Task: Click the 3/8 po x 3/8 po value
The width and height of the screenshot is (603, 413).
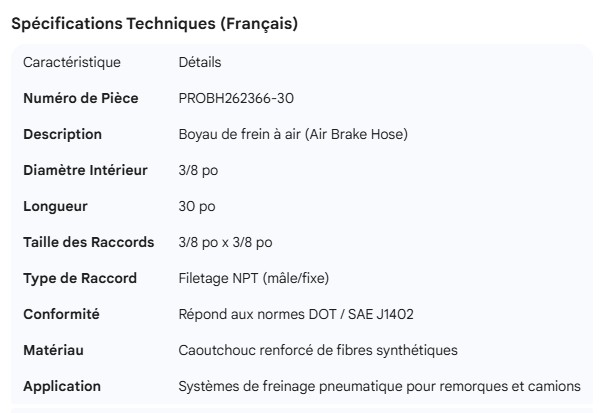Action: 224,242
